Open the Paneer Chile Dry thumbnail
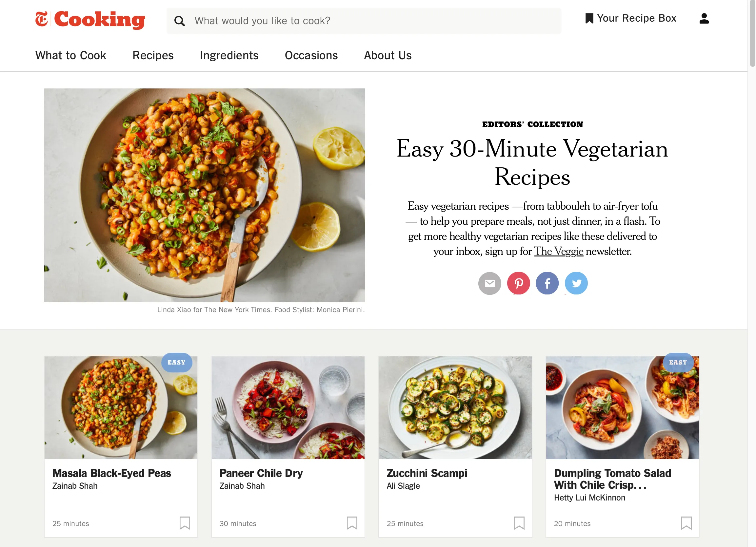756x547 pixels. pyautogui.click(x=288, y=408)
